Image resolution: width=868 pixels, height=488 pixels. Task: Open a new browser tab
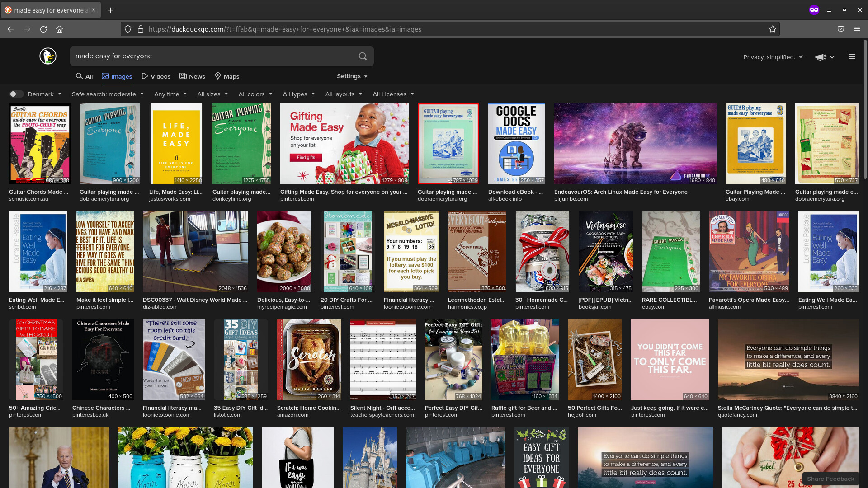pos(110,10)
